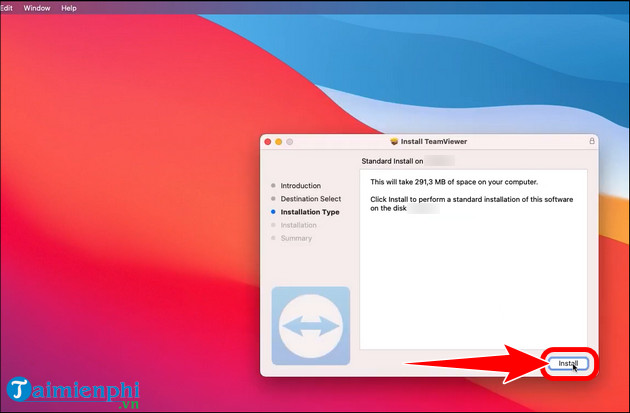Open the Help menu

point(69,8)
